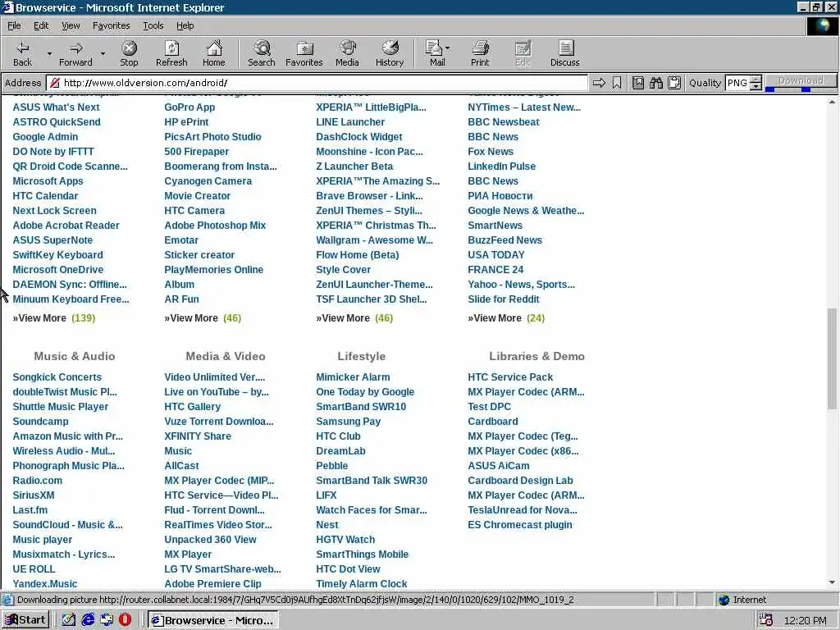840x630 pixels.
Task: Click the clipboard paste icon
Action: 674,83
